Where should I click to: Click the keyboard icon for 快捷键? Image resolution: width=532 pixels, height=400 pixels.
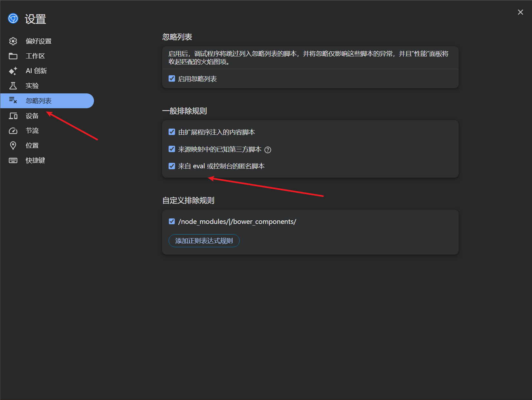pos(13,160)
